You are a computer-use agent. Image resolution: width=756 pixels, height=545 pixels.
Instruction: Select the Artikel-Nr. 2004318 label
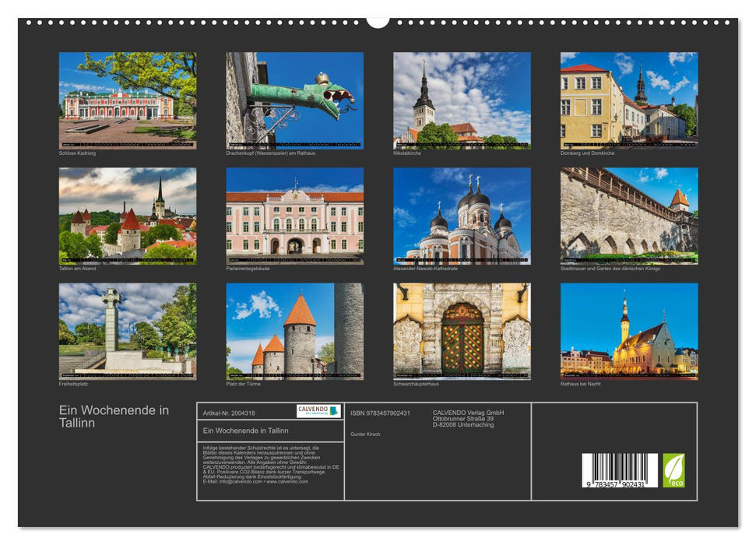(x=230, y=412)
